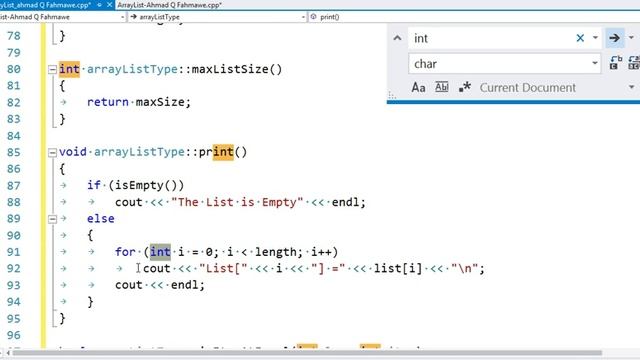This screenshot has width=640, height=360.
Task: Open 'Current Document' search scope dropdown
Action: pos(631,87)
